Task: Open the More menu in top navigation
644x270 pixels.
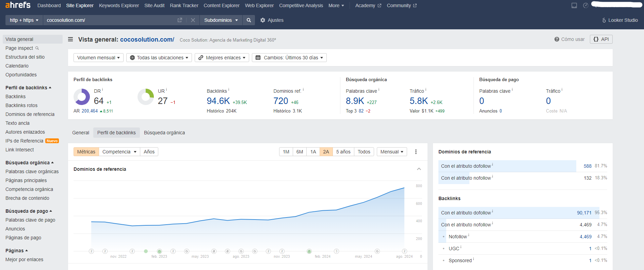Action: 336,5
